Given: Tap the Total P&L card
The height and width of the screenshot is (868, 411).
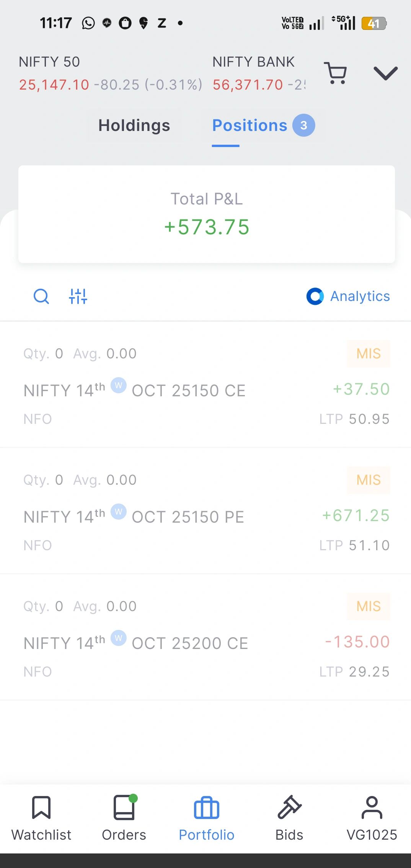Looking at the screenshot, I should point(207,214).
